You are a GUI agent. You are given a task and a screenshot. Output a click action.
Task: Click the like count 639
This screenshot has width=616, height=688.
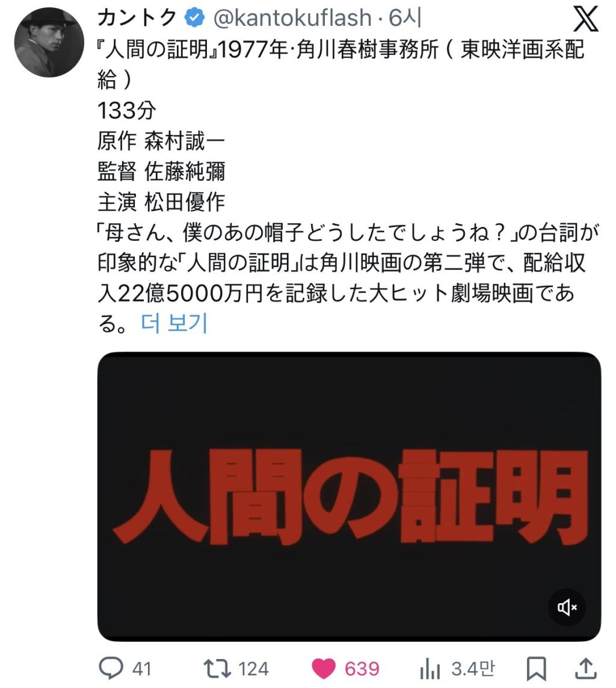click(362, 669)
